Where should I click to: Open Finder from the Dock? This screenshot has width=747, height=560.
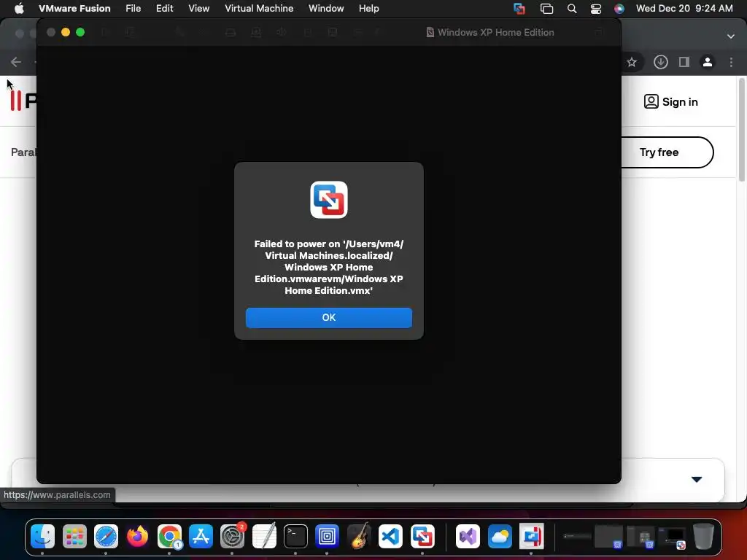pyautogui.click(x=43, y=537)
